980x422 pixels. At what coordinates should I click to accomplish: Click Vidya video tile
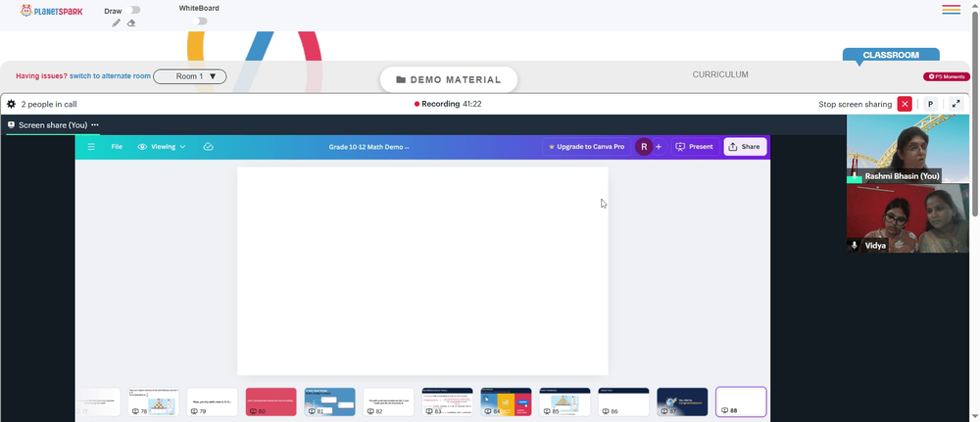[x=907, y=218]
